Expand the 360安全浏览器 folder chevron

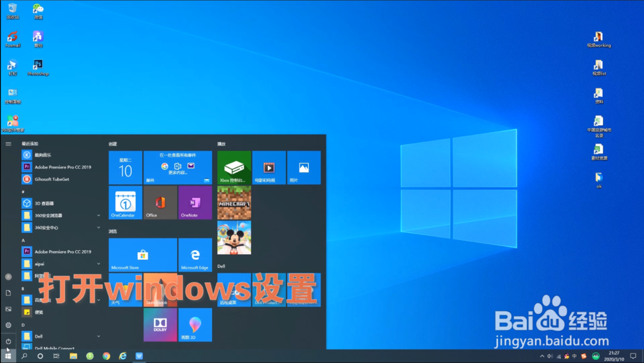(99, 215)
